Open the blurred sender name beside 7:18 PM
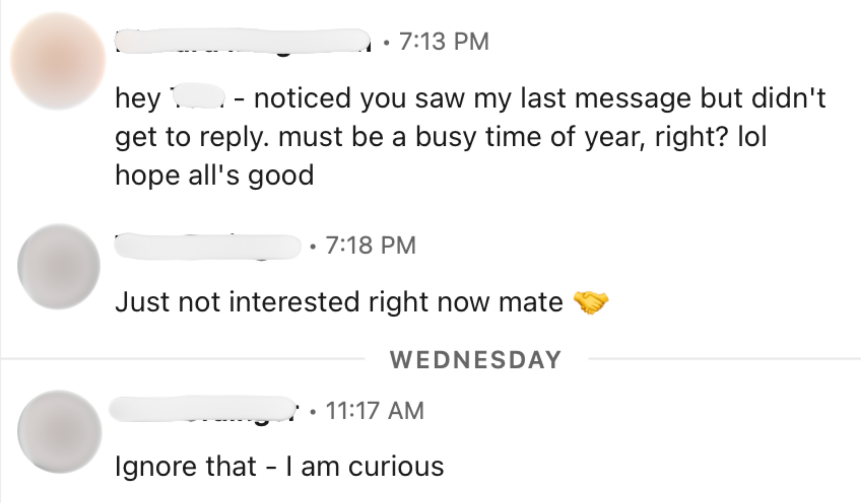 click(x=207, y=246)
